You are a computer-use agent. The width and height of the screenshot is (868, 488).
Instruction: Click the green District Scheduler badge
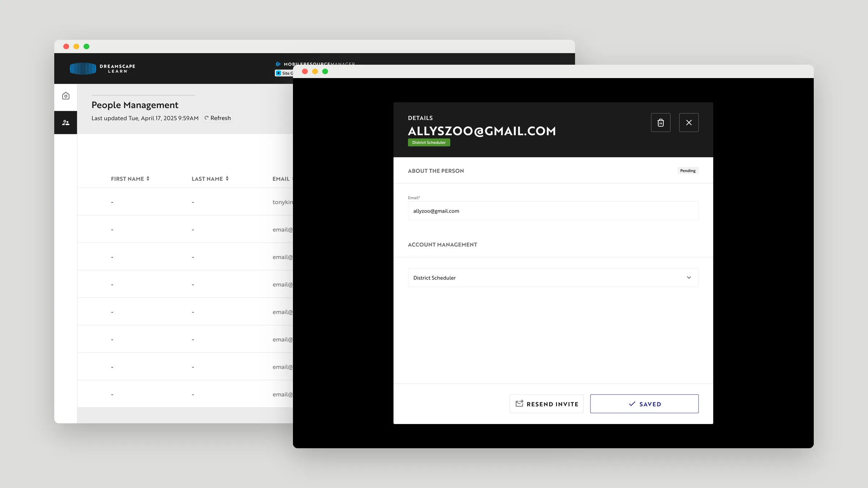tap(429, 142)
